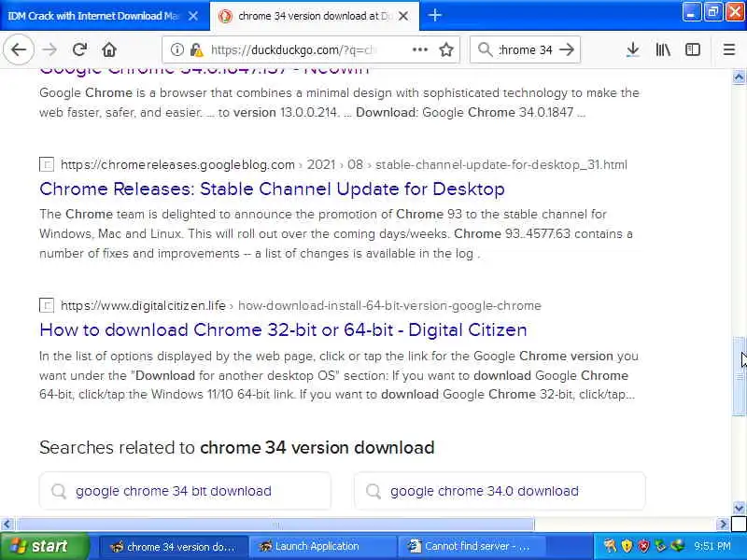The height and width of the screenshot is (560, 747).
Task: Open a new browser tab
Action: tap(434, 15)
